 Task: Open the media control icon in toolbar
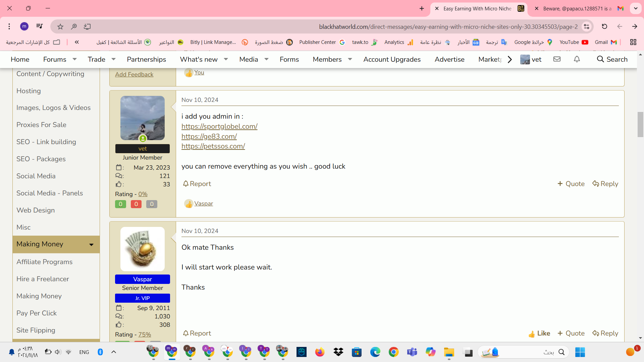40,26
